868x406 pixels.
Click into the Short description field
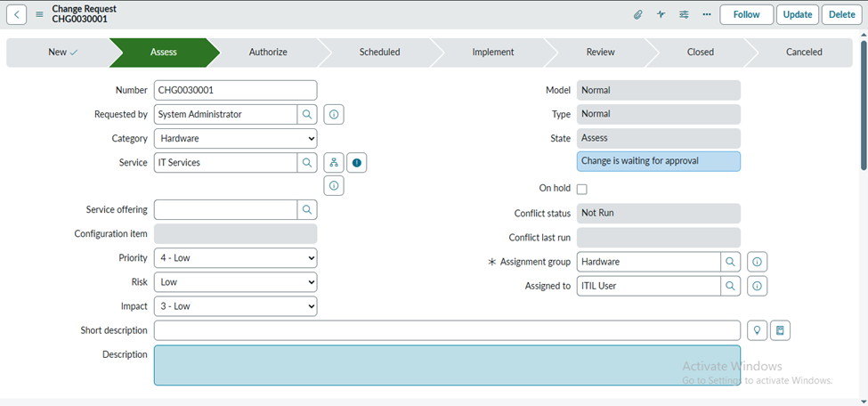(x=447, y=330)
